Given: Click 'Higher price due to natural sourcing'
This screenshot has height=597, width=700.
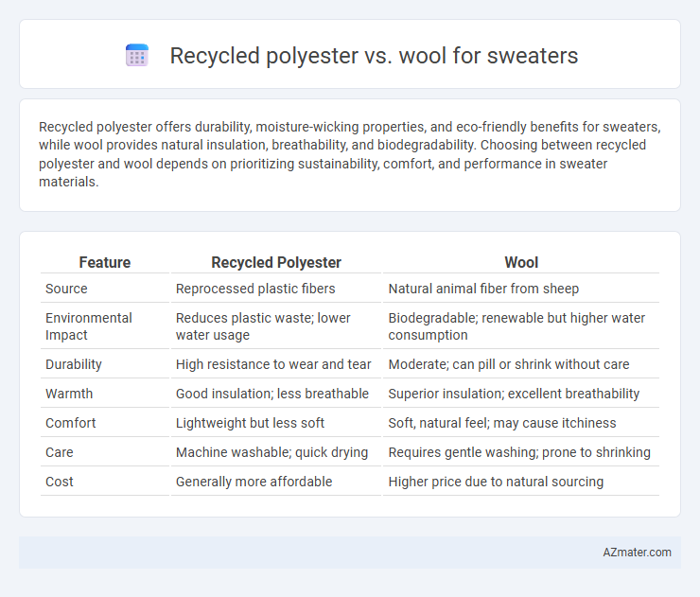Looking at the screenshot, I should pos(496,482).
